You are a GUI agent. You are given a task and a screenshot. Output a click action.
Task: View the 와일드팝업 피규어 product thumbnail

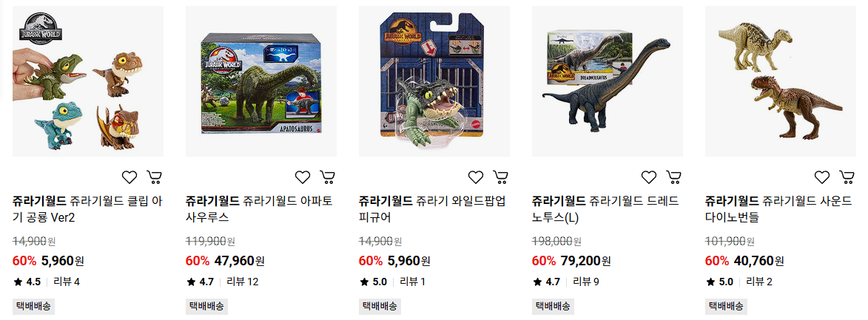[434, 81]
